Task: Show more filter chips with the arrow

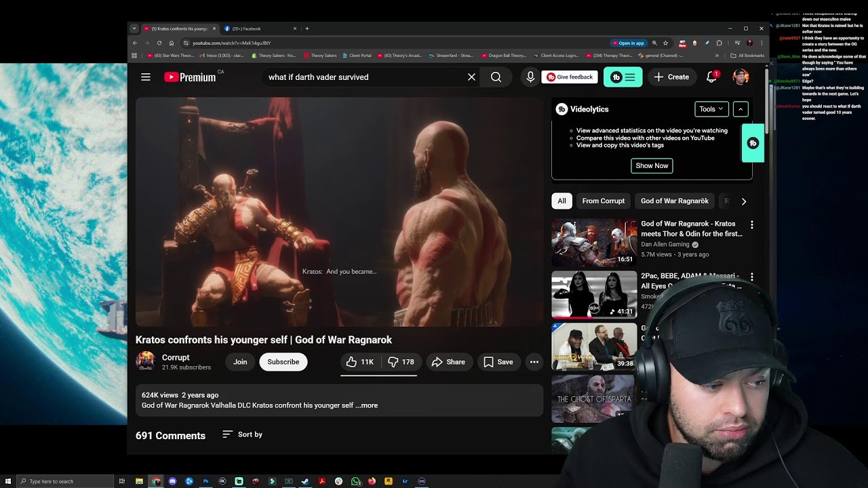Action: (x=744, y=201)
